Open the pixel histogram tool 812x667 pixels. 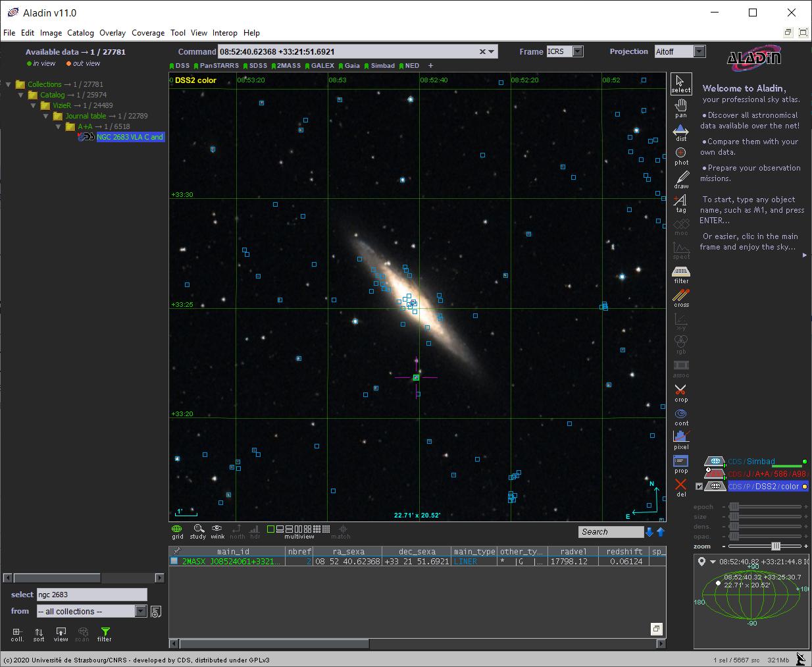tap(681, 440)
